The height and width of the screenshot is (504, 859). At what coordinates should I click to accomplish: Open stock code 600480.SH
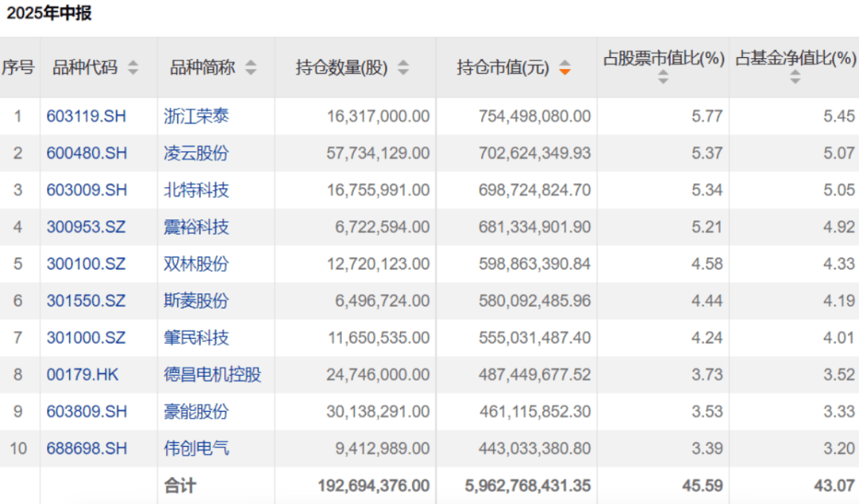[86, 153]
